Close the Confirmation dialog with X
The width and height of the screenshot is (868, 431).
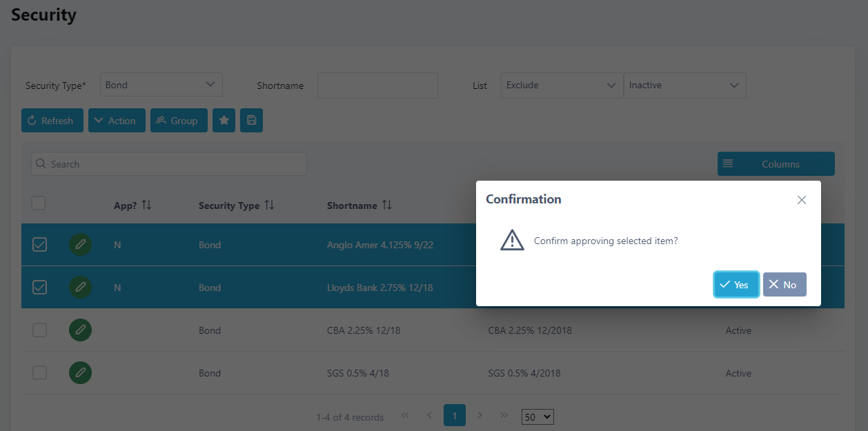801,200
